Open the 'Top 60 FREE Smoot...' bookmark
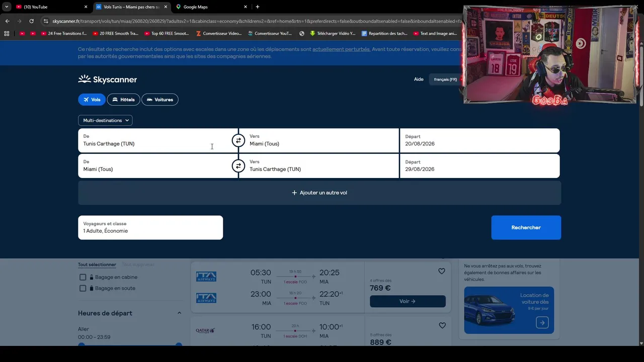This screenshot has width=644, height=362. tap(166, 34)
